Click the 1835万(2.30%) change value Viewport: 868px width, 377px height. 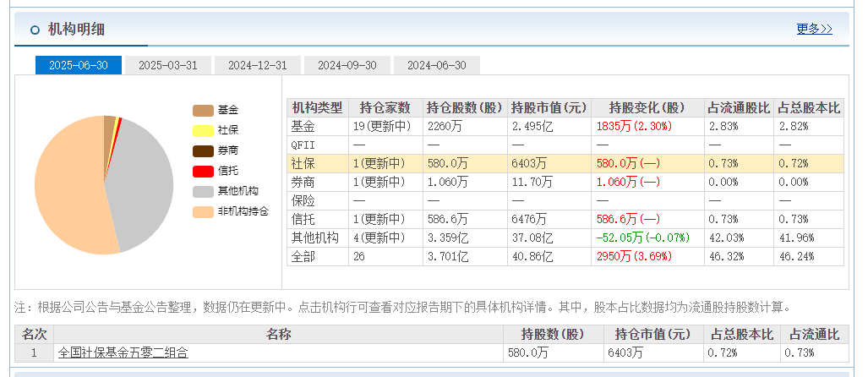[635, 126]
